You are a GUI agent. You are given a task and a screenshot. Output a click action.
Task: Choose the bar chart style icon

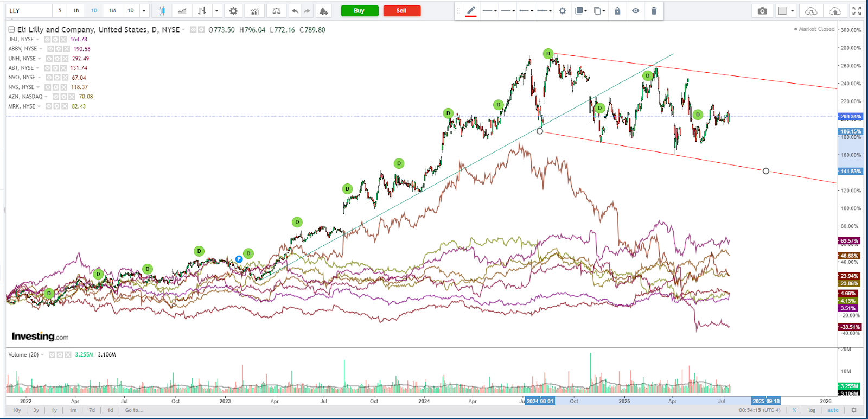coord(202,10)
